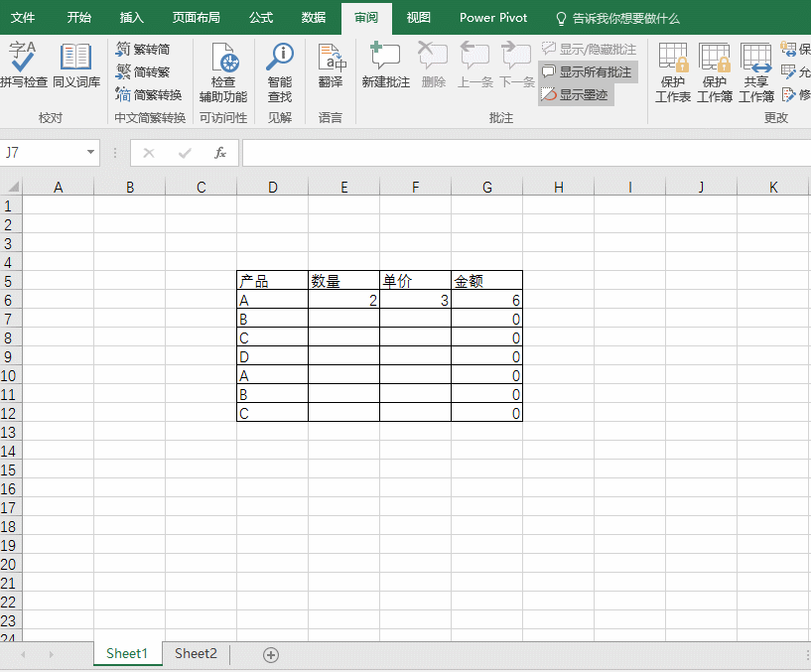The width and height of the screenshot is (811, 672).
Task: Click 检查辅助功能 accessibility checker icon
Action: pos(223,60)
